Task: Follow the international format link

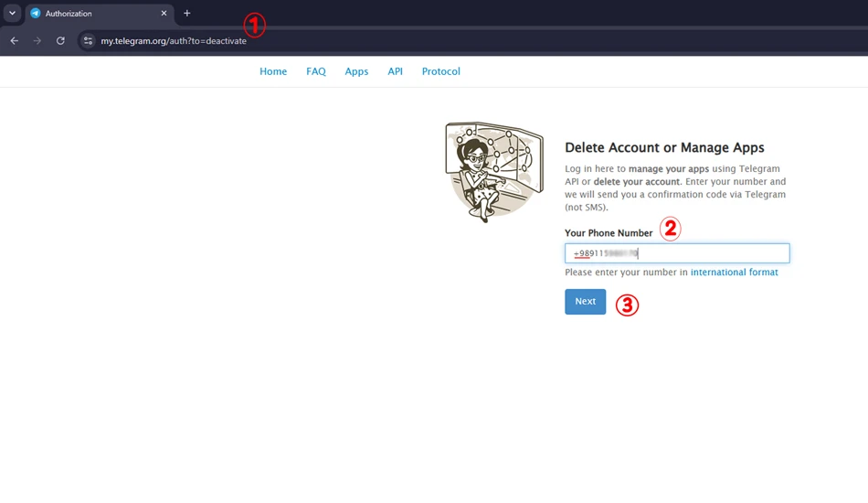Action: [734, 272]
